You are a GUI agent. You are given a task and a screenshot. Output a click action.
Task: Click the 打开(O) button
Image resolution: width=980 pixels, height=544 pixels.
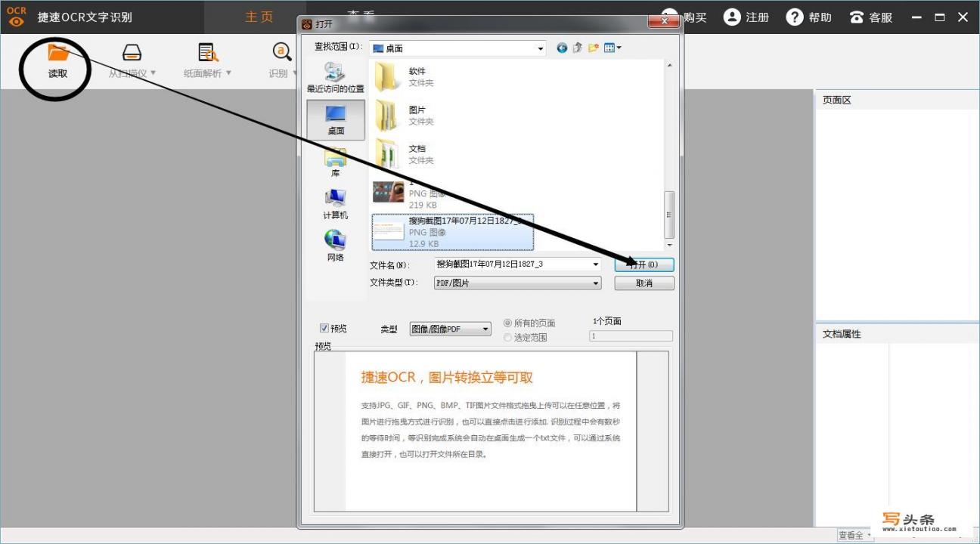(x=644, y=265)
